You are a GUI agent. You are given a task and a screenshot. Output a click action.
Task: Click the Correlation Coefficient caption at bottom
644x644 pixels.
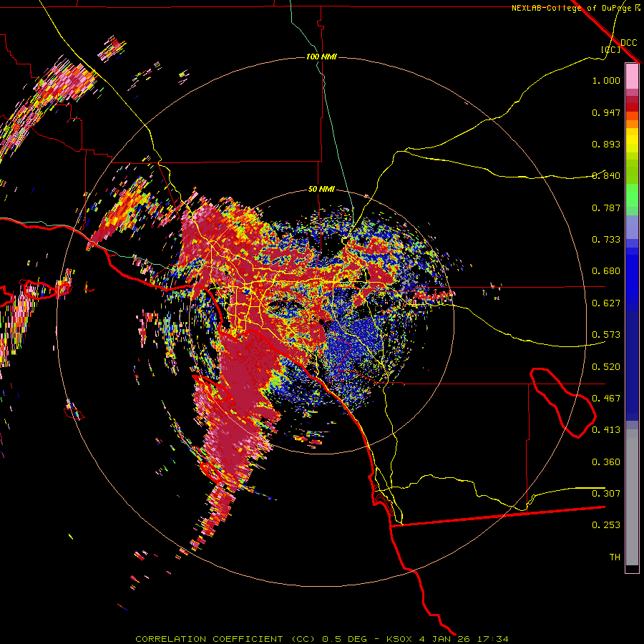tap(322, 639)
